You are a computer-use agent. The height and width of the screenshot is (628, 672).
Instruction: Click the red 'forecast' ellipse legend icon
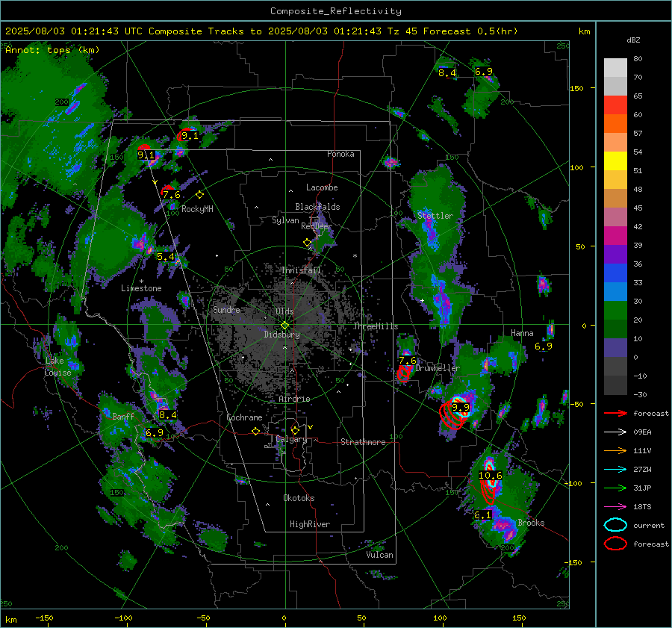pyautogui.click(x=615, y=544)
